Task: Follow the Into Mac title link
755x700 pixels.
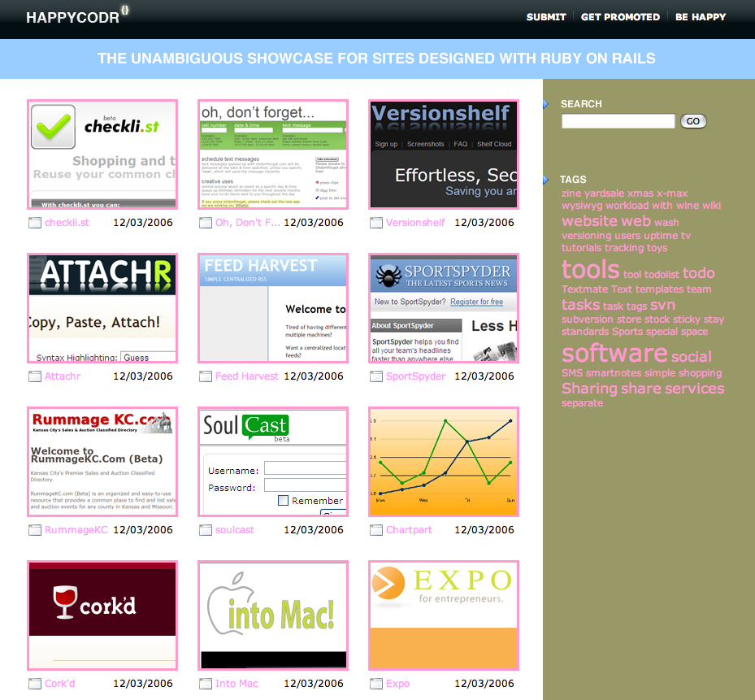Action: 236,684
